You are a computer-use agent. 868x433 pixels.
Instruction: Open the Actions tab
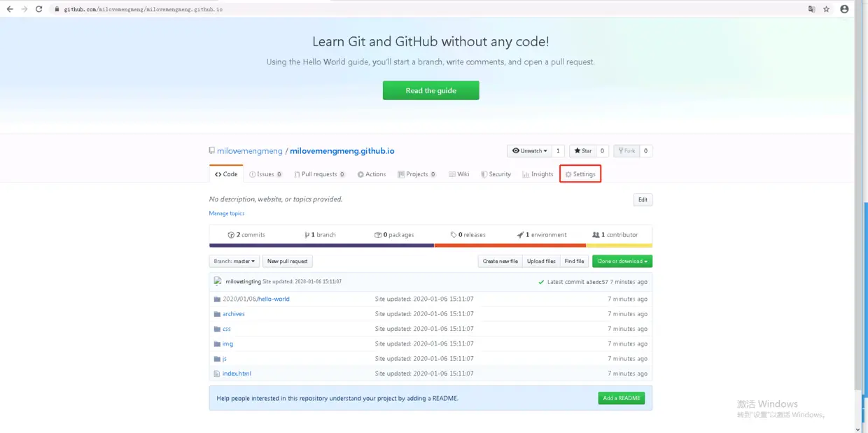coord(372,174)
